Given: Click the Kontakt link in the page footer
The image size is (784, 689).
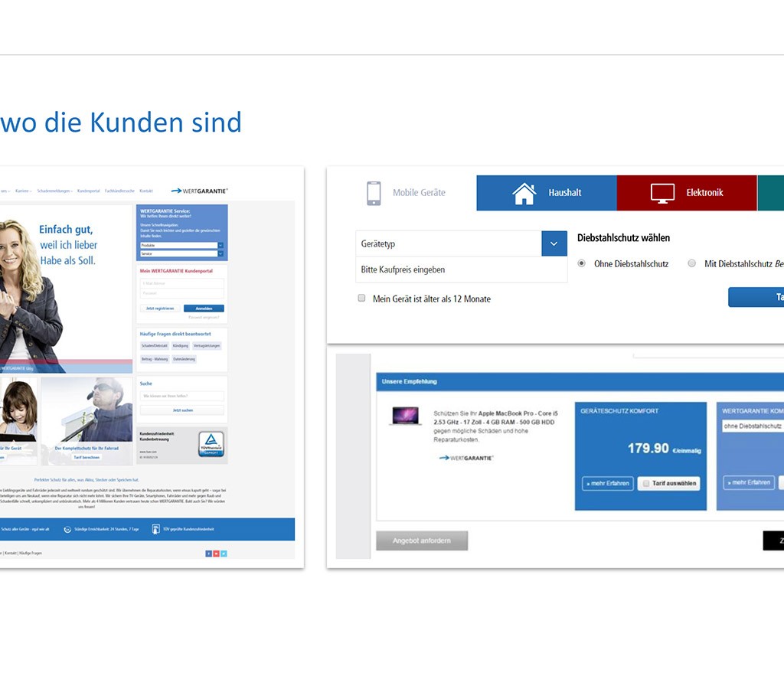Looking at the screenshot, I should 11,553.
